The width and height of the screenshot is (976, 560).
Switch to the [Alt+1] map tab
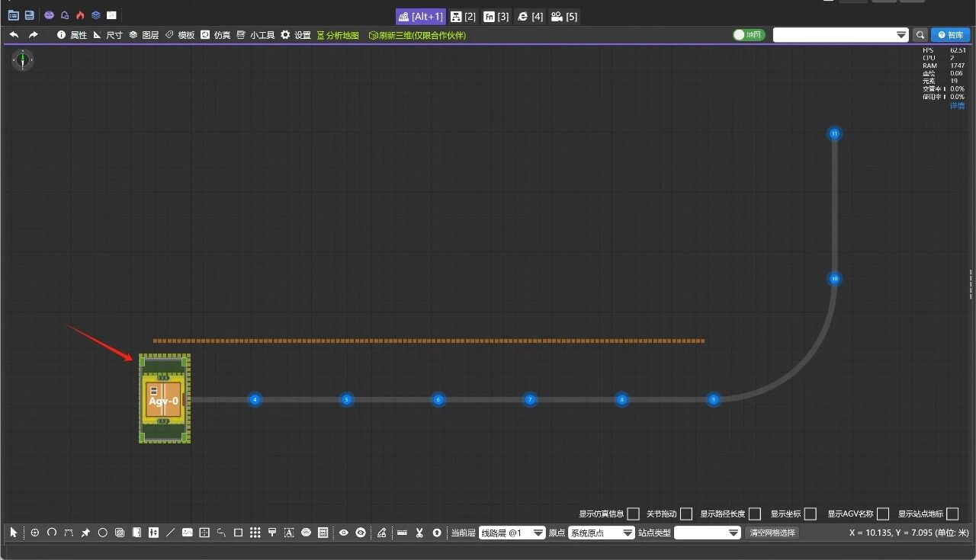pyautogui.click(x=420, y=16)
